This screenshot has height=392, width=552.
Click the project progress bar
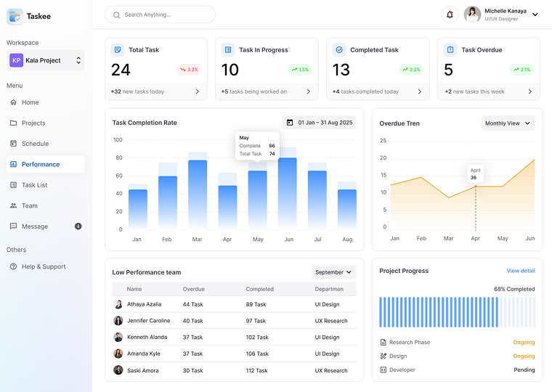pos(457,312)
